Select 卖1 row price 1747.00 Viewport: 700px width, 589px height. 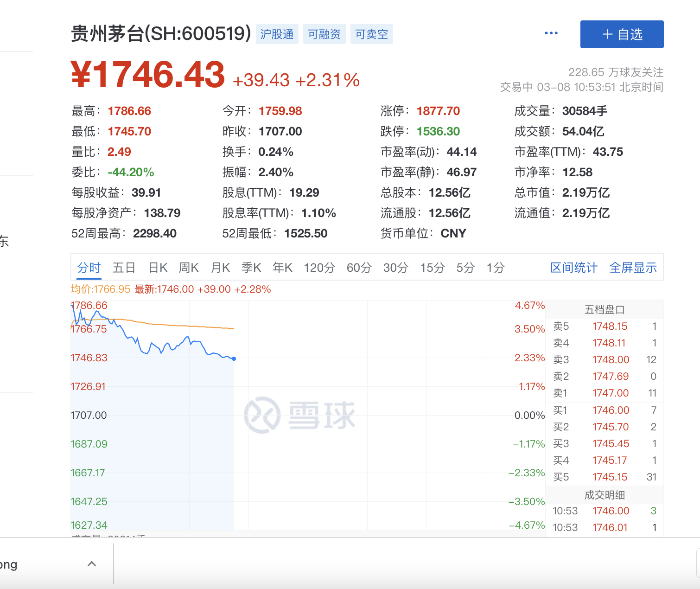tap(605, 393)
